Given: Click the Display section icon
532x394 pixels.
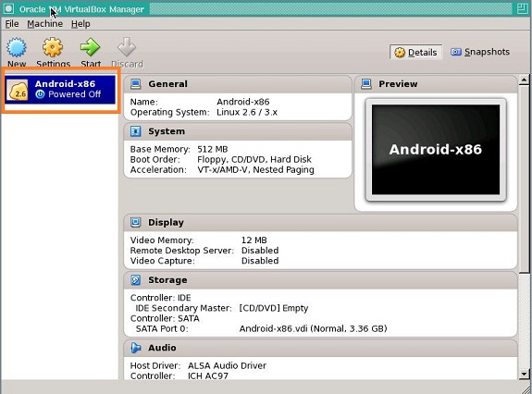Looking at the screenshot, I should coord(136,222).
